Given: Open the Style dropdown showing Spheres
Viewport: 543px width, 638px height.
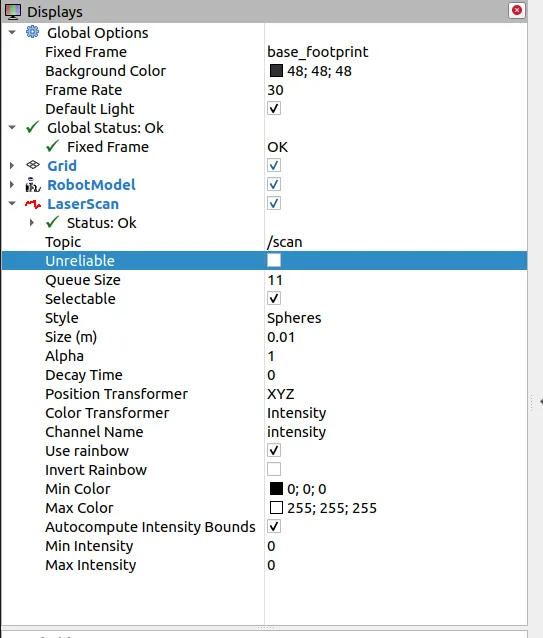Looking at the screenshot, I should pyautogui.click(x=396, y=318).
